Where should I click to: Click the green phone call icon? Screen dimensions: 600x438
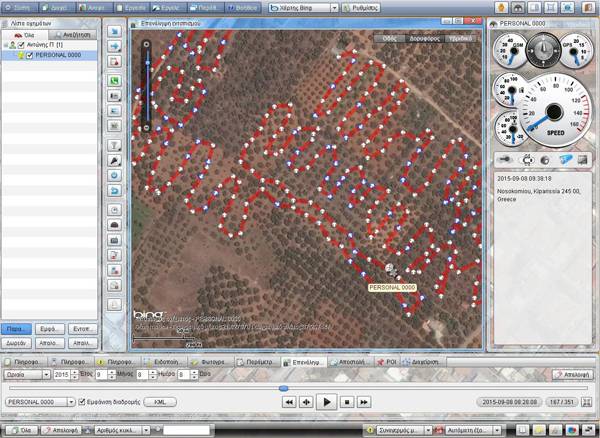point(114,79)
